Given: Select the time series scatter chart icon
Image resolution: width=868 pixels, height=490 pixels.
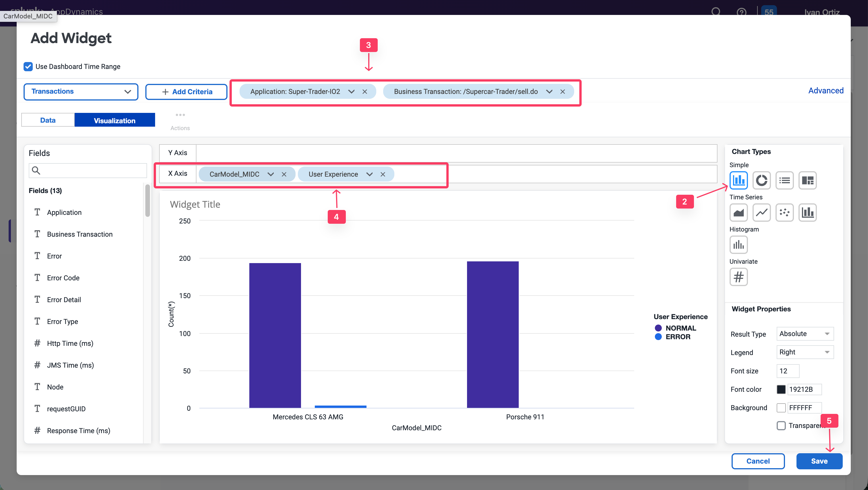Looking at the screenshot, I should click(x=784, y=212).
